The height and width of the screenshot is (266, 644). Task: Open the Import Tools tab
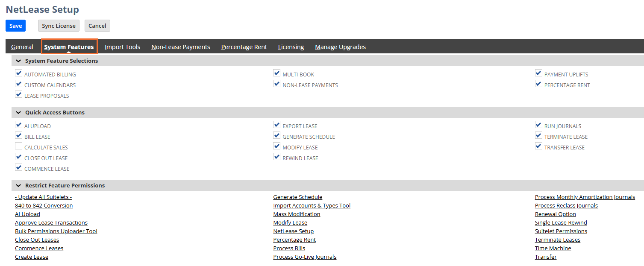[x=123, y=47]
